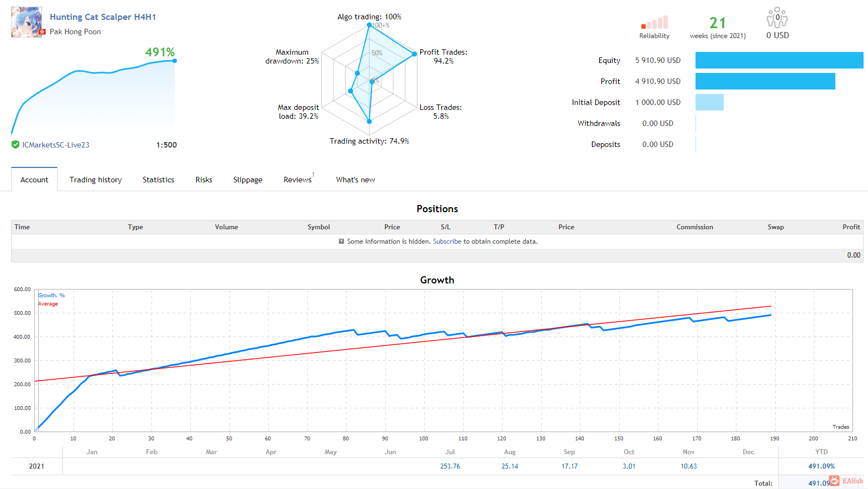Open the Reviews tab
Image resolution: width=868 pixels, height=489 pixels.
(297, 180)
